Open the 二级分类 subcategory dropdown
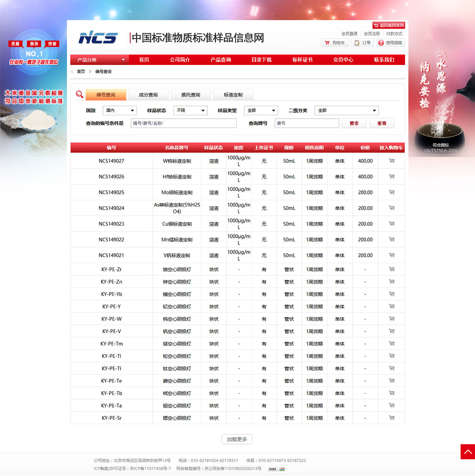Image resolution: width=475 pixels, height=476 pixels. click(346, 110)
